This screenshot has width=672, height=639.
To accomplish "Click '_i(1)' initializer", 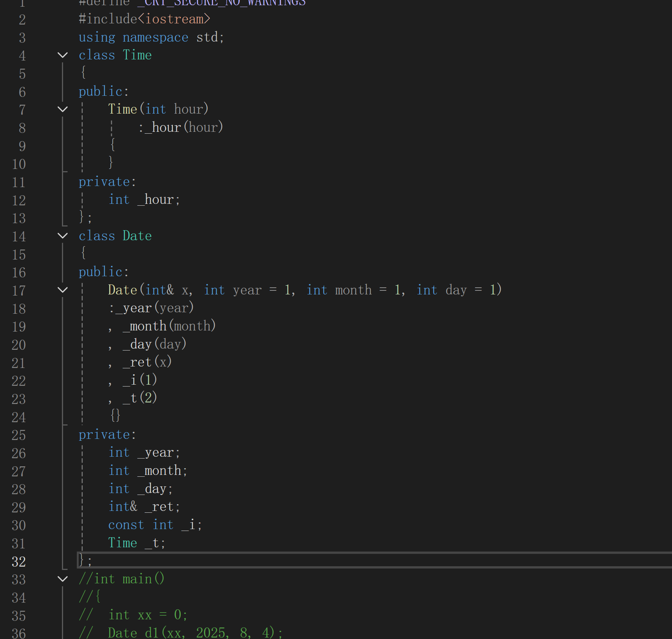I will tap(140, 380).
